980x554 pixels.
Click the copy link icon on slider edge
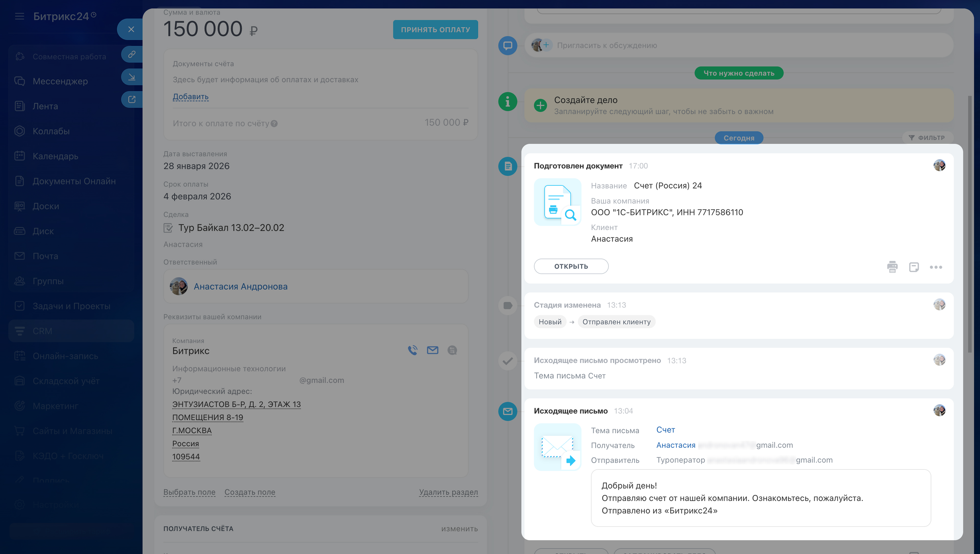coord(132,54)
